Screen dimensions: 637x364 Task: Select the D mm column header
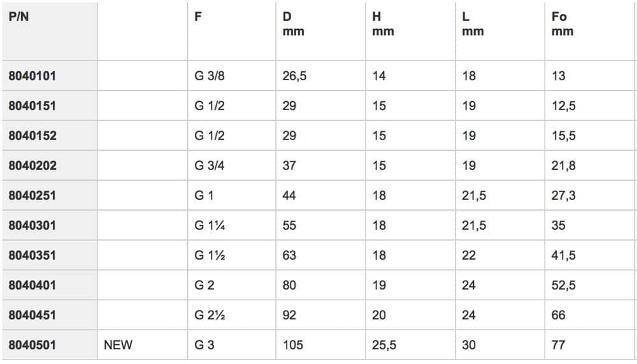pyautogui.click(x=293, y=24)
